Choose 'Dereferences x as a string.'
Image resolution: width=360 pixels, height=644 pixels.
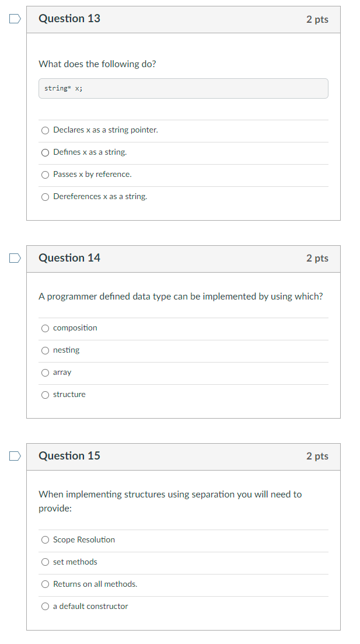45,197
